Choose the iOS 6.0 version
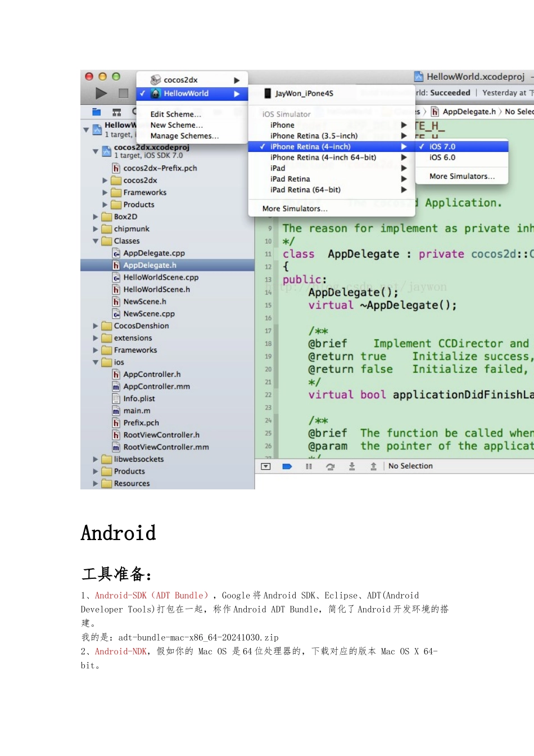The height and width of the screenshot is (756, 534). (x=462, y=157)
